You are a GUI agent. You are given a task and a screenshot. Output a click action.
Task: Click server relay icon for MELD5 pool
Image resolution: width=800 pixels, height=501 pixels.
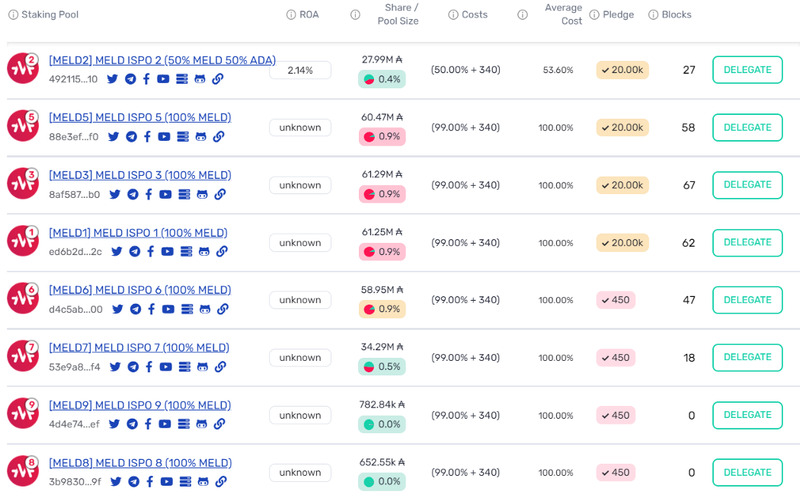(183, 137)
